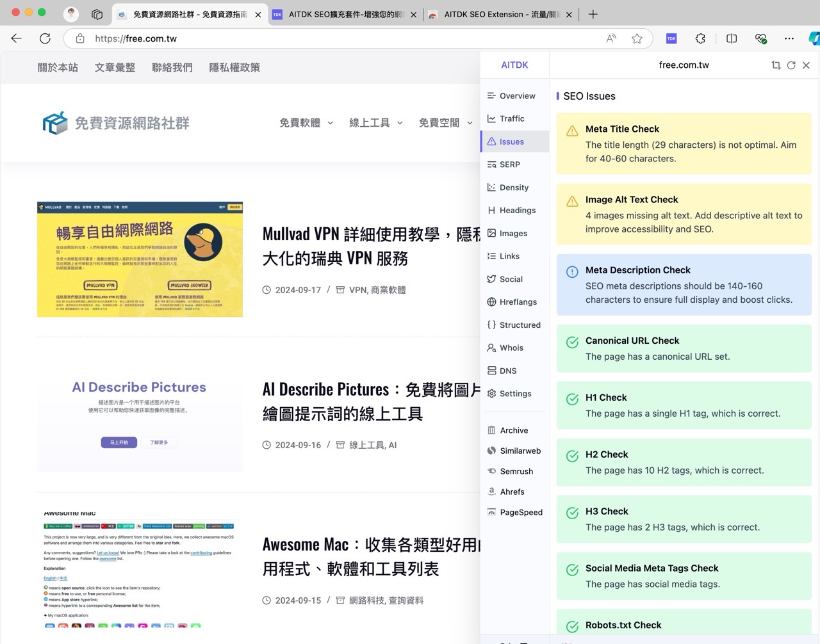
Task: Open the tab actions/workspaces icon
Action: pyautogui.click(x=97, y=14)
